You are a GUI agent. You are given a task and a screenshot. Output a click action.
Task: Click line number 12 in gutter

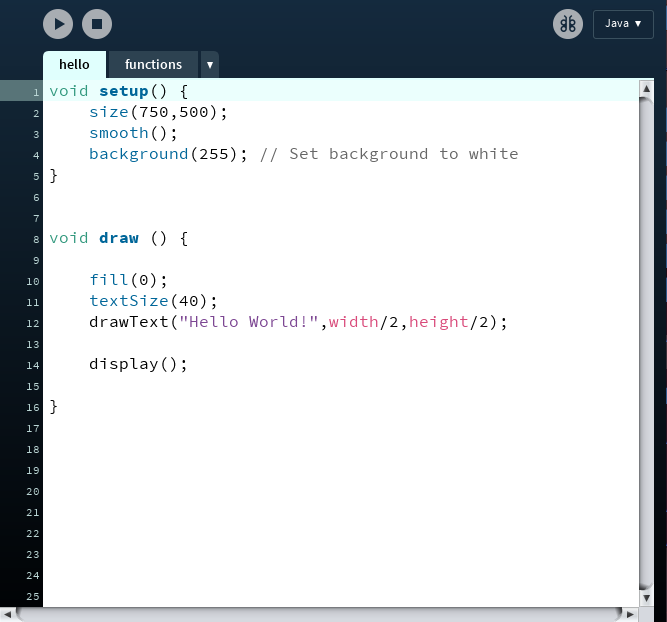pos(33,323)
